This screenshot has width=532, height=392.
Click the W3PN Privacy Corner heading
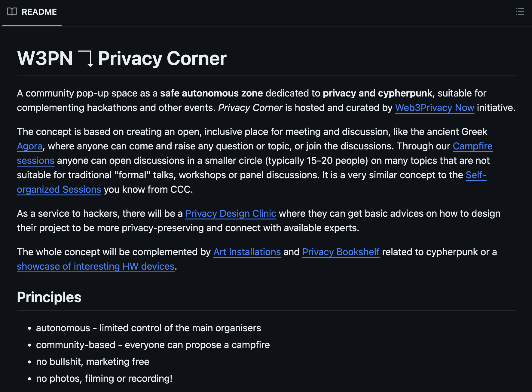122,58
